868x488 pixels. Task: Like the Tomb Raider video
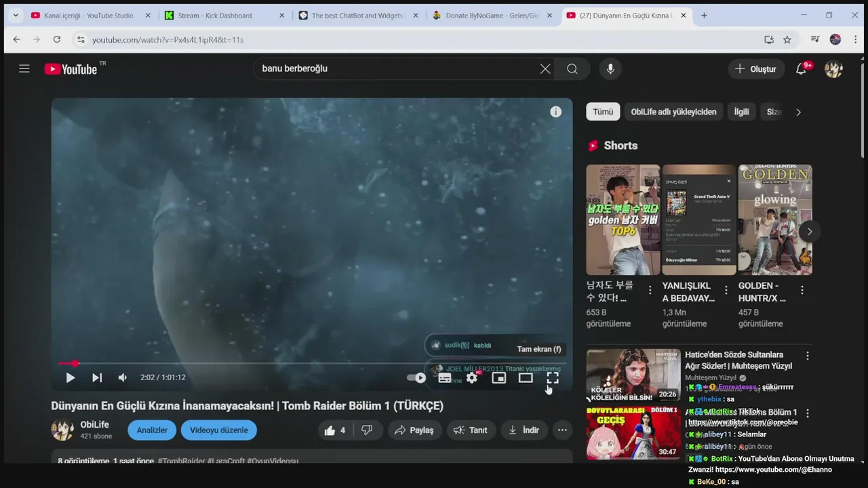click(x=336, y=430)
